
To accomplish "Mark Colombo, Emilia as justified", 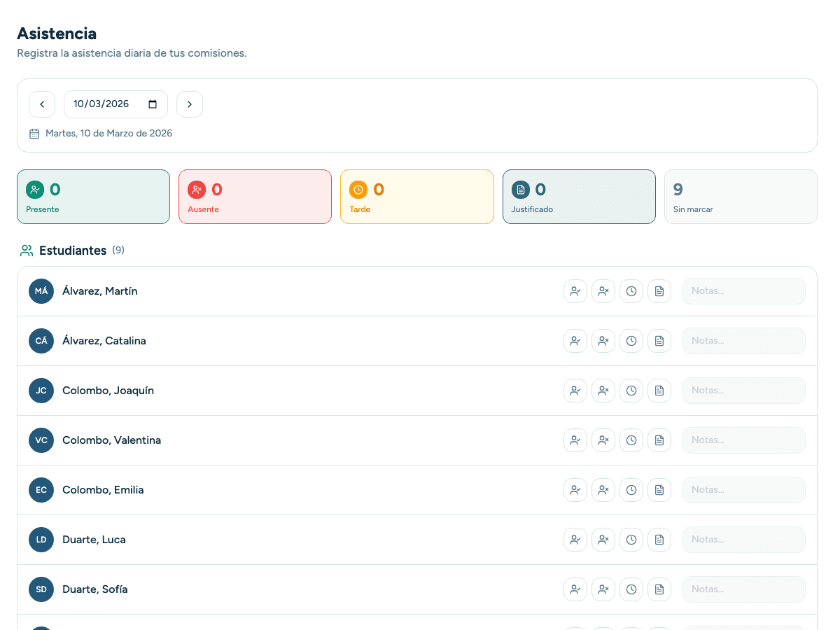I will point(659,490).
